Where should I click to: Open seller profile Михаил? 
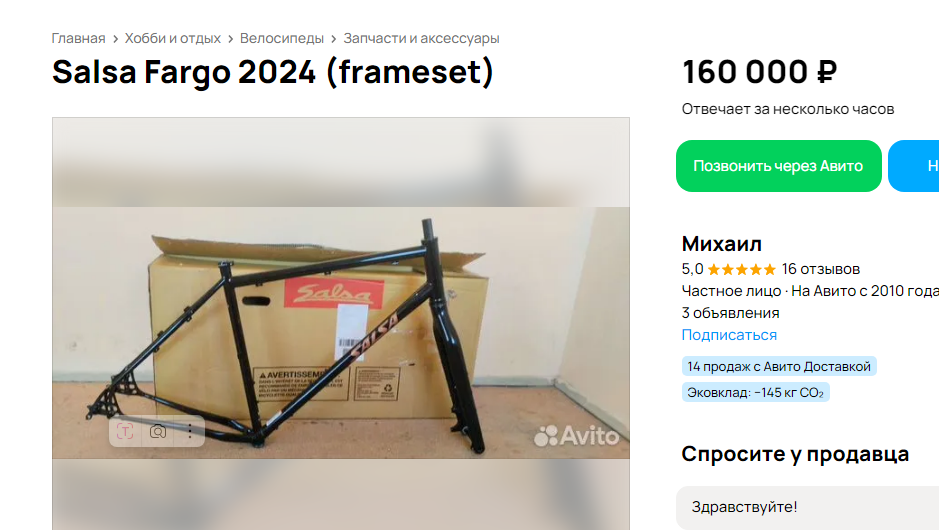722,244
